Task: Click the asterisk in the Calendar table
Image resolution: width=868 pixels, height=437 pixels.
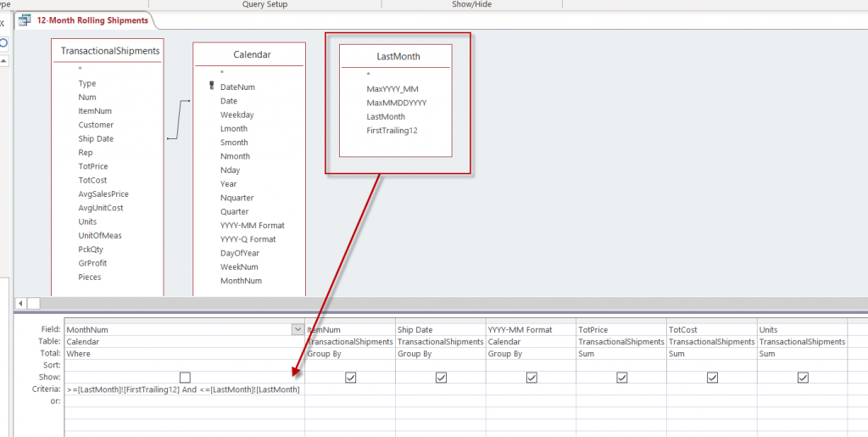Action: 222,73
